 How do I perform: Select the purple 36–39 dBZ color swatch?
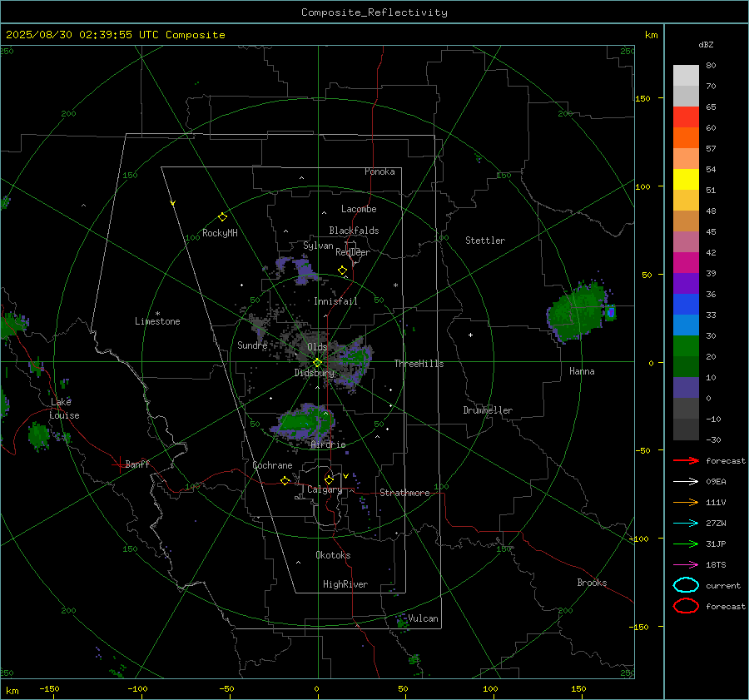[x=686, y=283]
